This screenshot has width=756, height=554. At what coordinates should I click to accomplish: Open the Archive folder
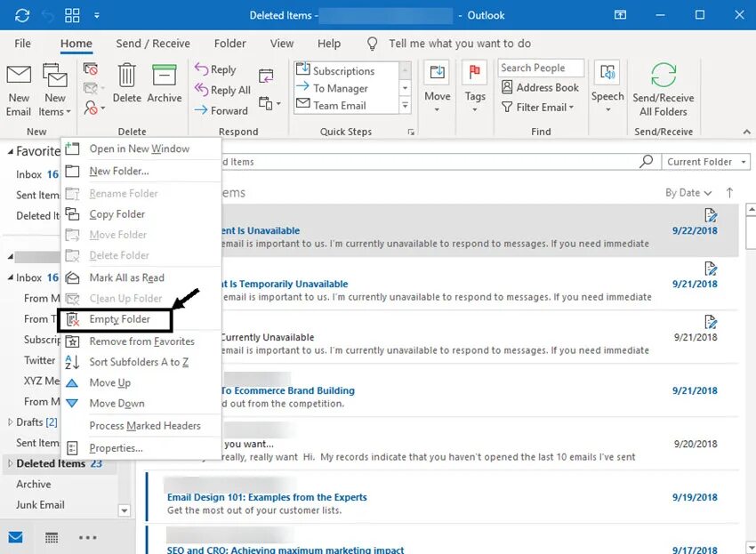point(33,484)
